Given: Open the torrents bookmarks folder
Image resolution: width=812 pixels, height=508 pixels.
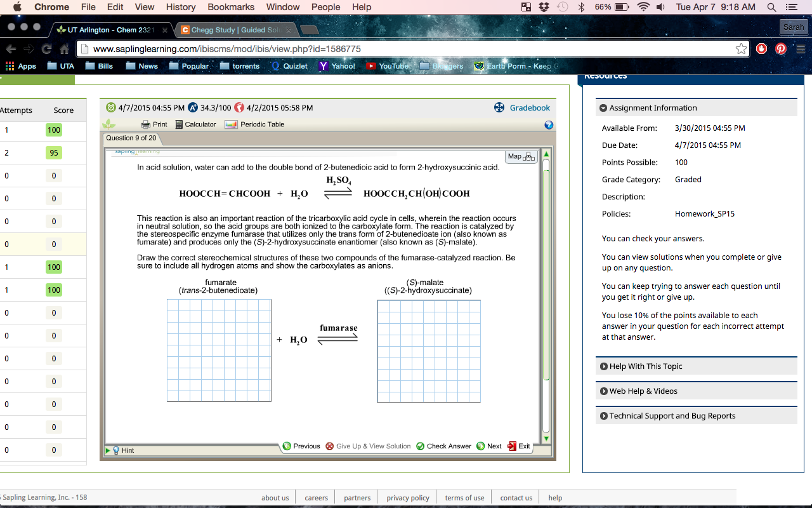Looking at the screenshot, I should tap(239, 66).
